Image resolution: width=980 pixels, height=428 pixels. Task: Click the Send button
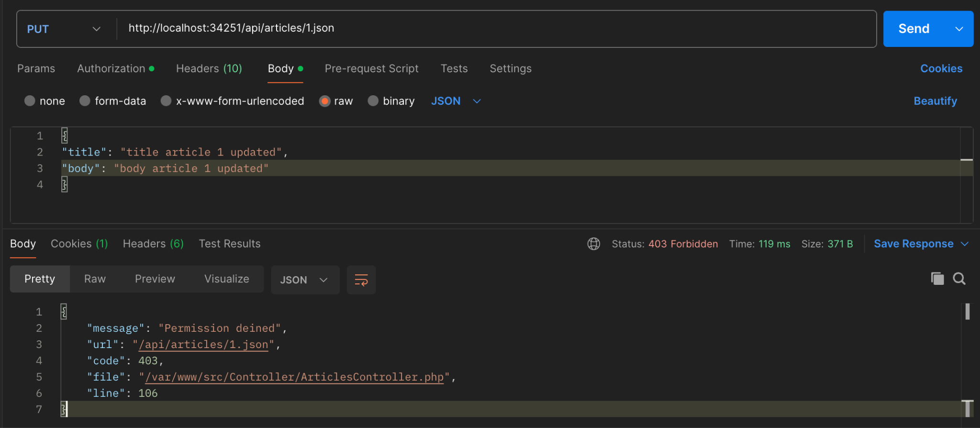913,29
